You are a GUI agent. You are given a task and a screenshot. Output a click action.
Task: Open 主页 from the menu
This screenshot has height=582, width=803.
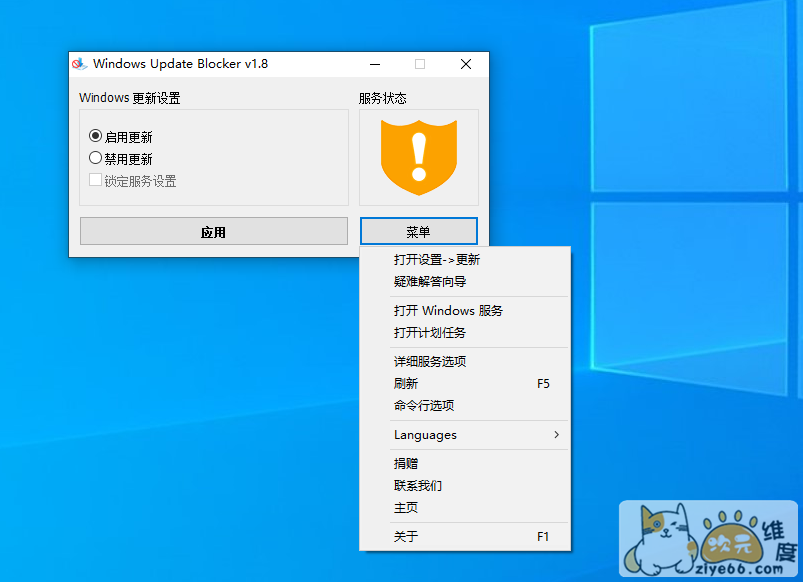point(465,508)
